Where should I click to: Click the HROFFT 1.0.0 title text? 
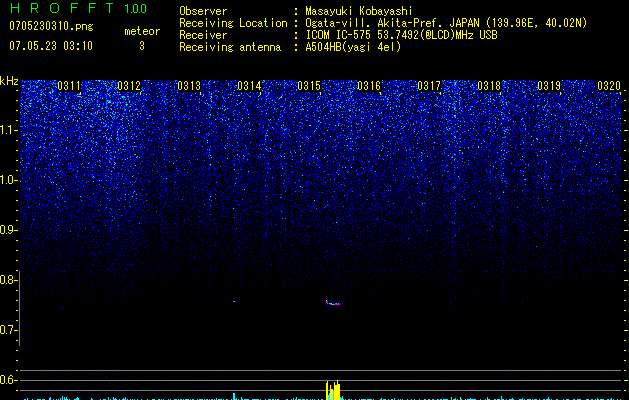click(78, 8)
